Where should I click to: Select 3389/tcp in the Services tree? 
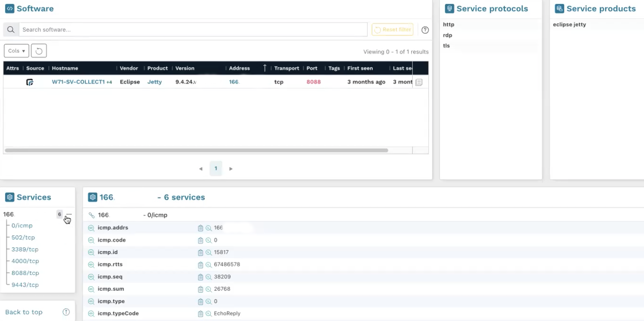[25, 249]
